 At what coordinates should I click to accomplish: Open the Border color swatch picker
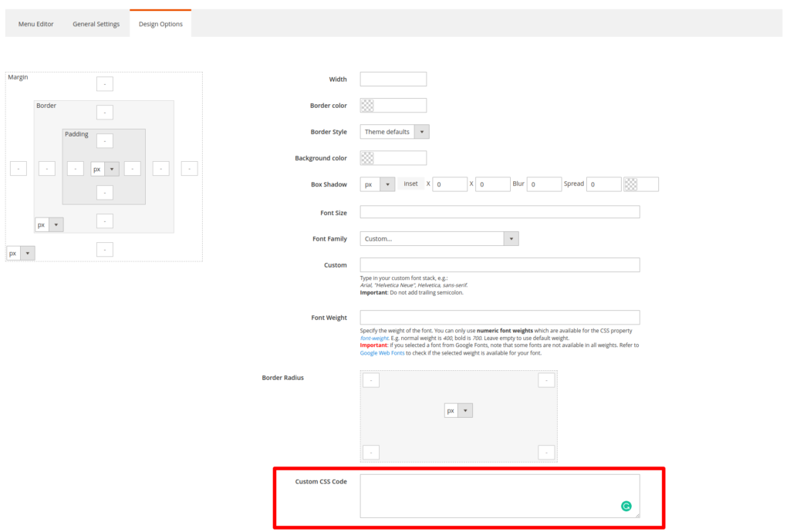367,106
